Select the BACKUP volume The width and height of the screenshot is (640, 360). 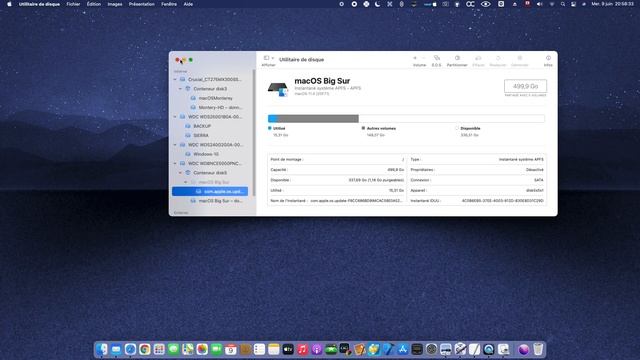tap(210, 126)
